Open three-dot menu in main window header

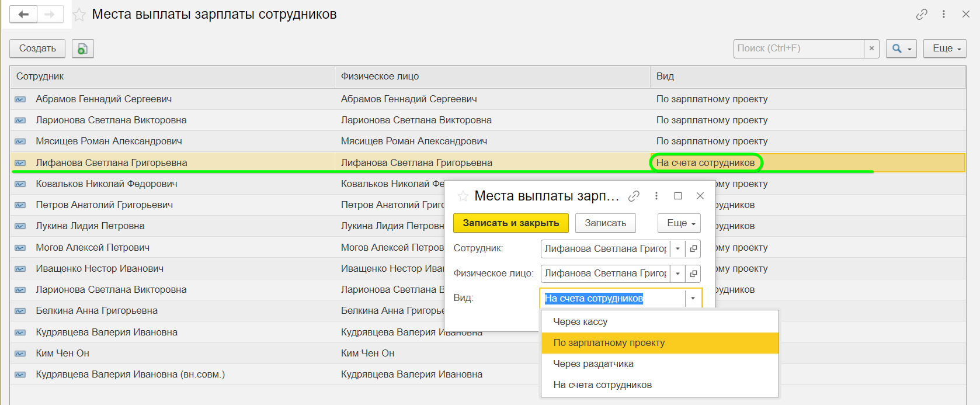pos(944,14)
